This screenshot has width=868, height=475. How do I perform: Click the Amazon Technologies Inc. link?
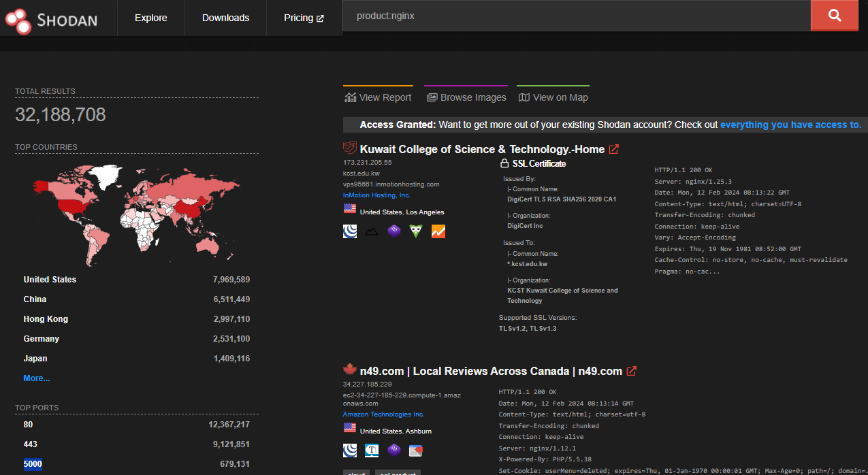click(383, 414)
